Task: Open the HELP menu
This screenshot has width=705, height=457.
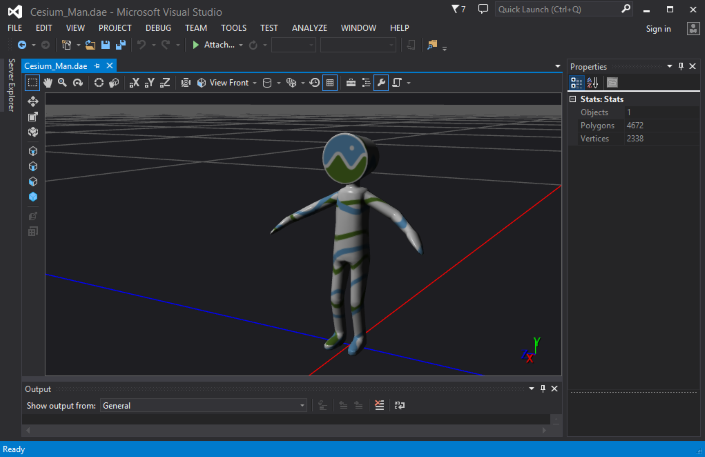Action: coord(399,28)
